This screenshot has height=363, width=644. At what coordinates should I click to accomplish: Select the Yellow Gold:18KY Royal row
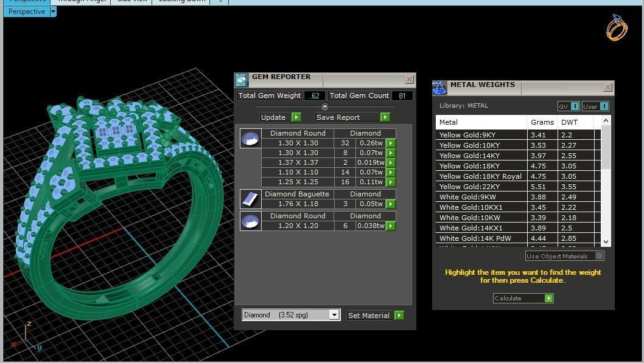coord(519,176)
